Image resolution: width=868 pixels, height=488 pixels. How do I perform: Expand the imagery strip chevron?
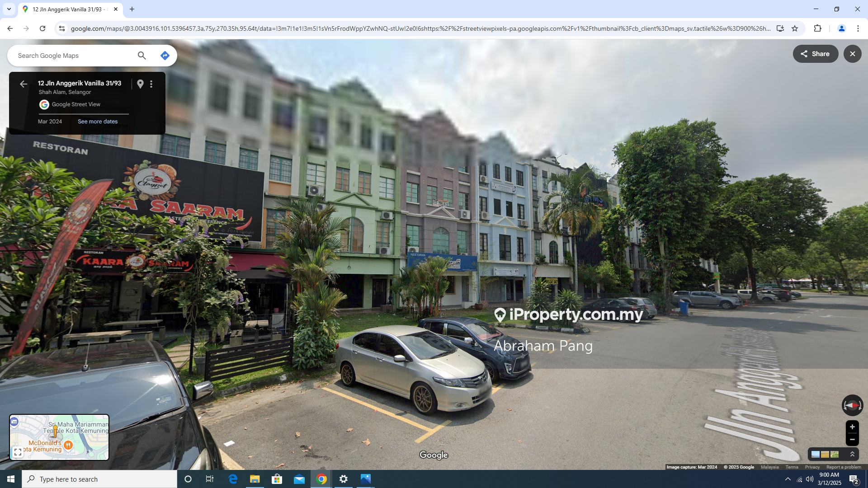point(852,454)
